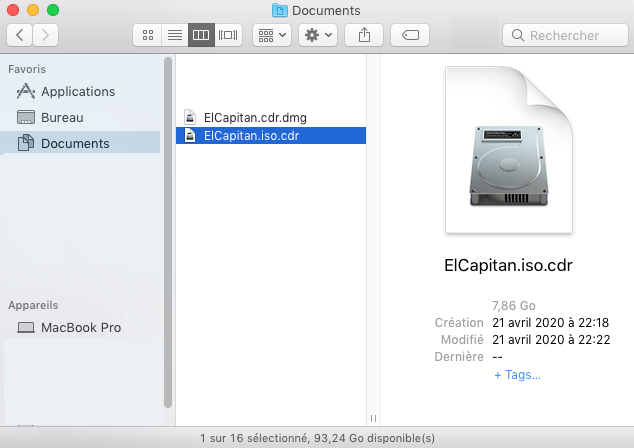
Task: Click the ElCapitan.iso.cdr file icon
Action: point(190,135)
